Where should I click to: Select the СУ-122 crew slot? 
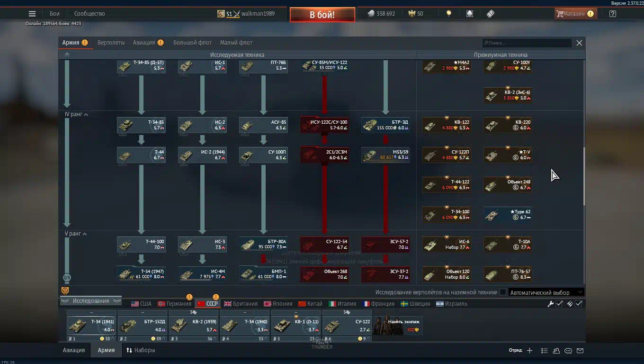coord(347,326)
